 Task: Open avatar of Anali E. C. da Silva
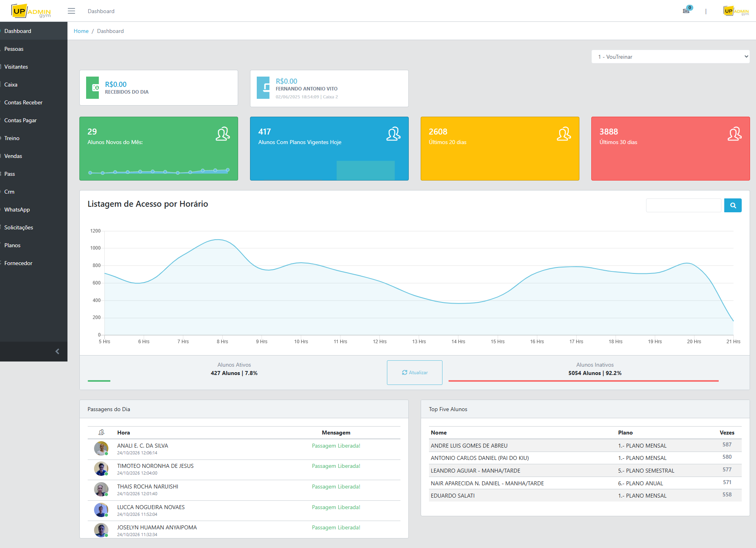[x=101, y=448]
